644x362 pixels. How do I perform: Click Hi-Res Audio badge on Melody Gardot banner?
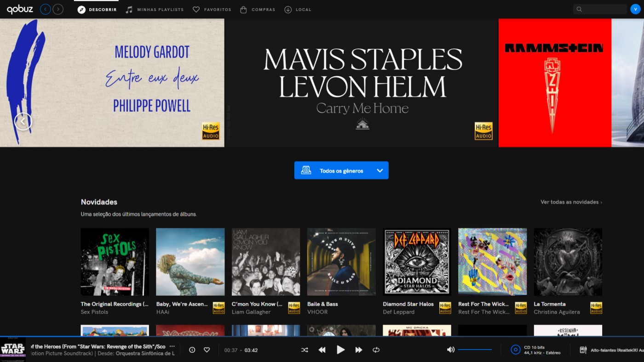tap(211, 131)
